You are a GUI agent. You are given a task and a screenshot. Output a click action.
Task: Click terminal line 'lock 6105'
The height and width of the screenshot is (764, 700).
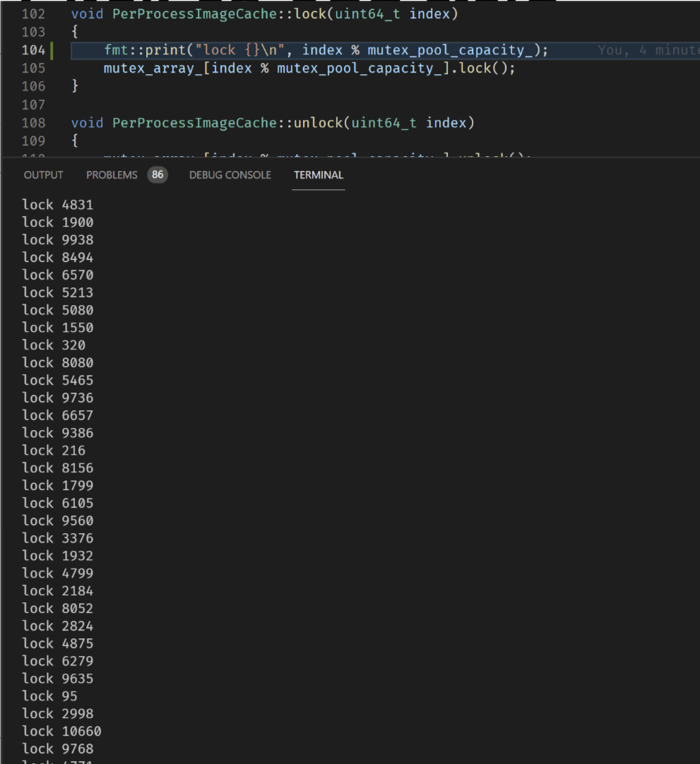point(57,503)
